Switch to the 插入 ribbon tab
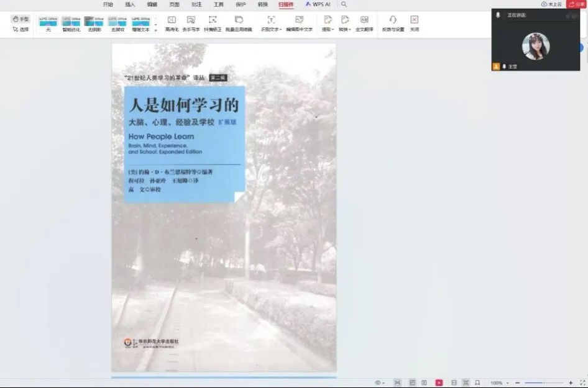The width and height of the screenshot is (588, 388). (130, 4)
